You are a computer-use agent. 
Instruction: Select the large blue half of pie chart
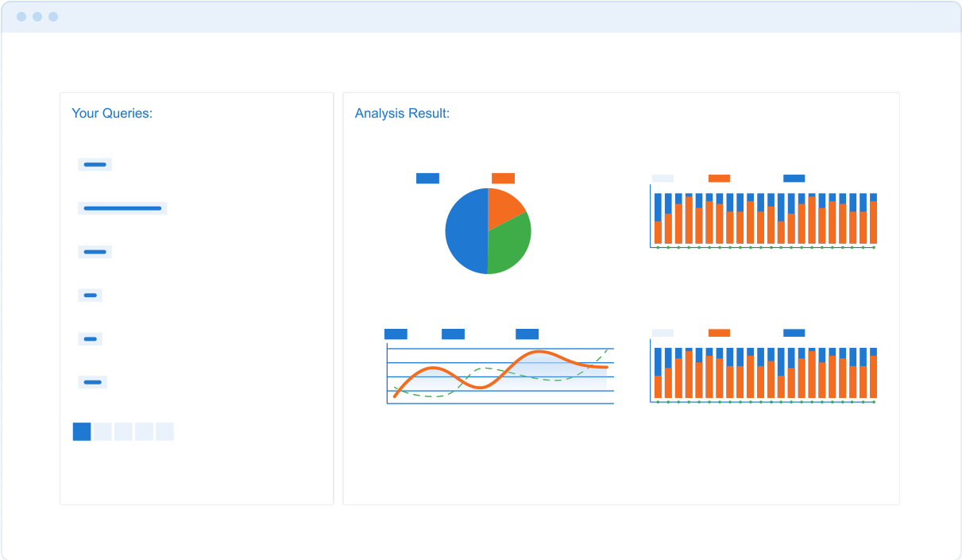click(466, 231)
